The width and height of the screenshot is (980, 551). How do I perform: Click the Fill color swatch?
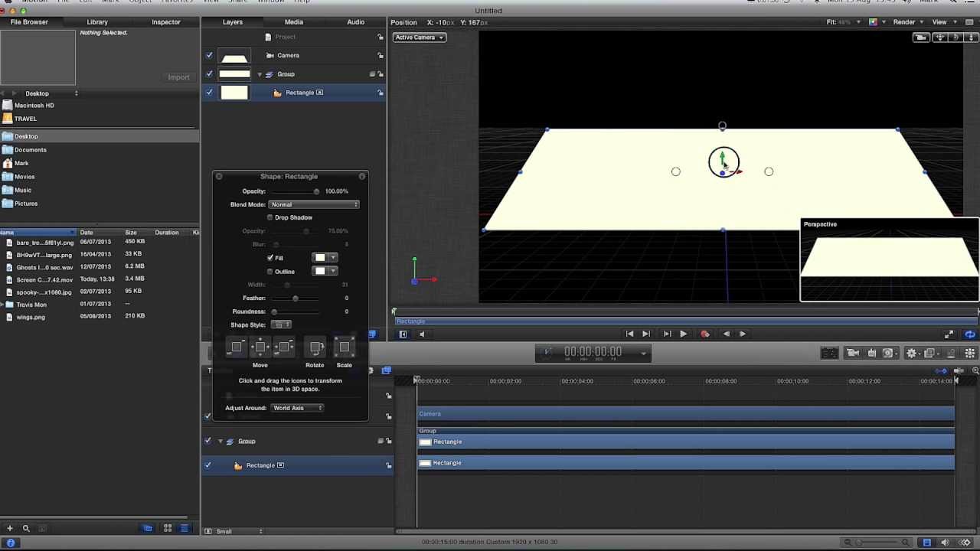click(x=320, y=258)
